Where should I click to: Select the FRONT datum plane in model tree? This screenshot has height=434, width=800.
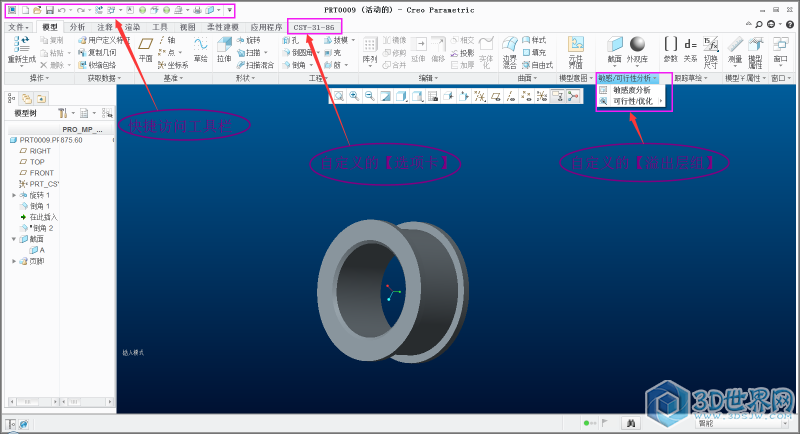click(x=42, y=173)
